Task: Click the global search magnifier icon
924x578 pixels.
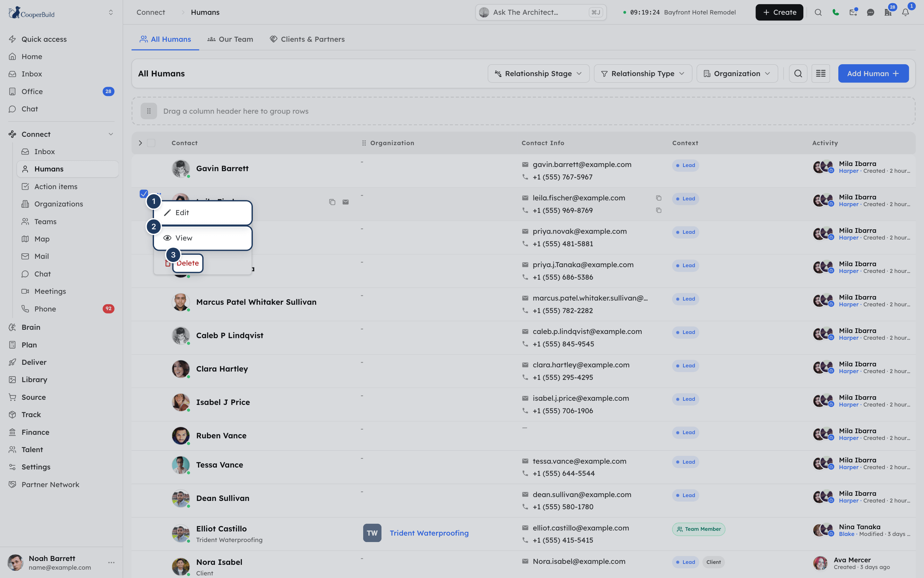Action: (x=818, y=12)
